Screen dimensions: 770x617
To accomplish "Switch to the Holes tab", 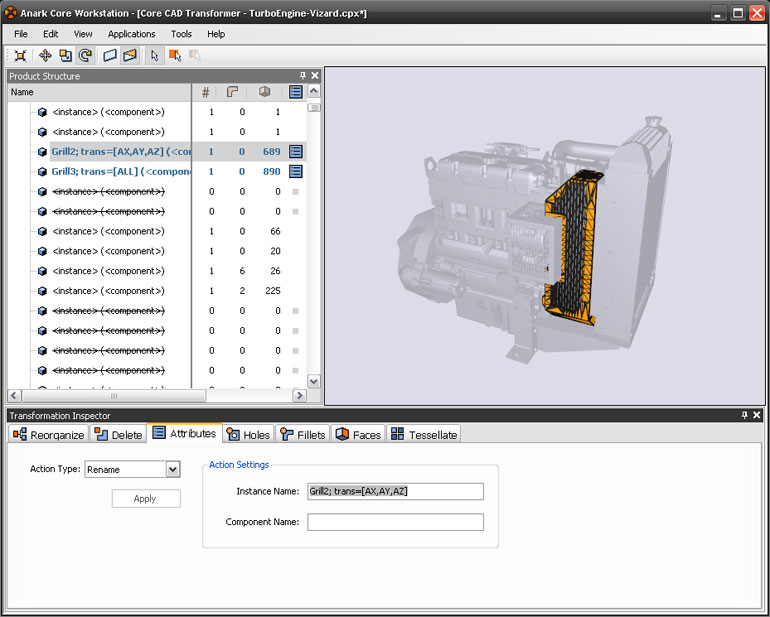I will (x=248, y=434).
